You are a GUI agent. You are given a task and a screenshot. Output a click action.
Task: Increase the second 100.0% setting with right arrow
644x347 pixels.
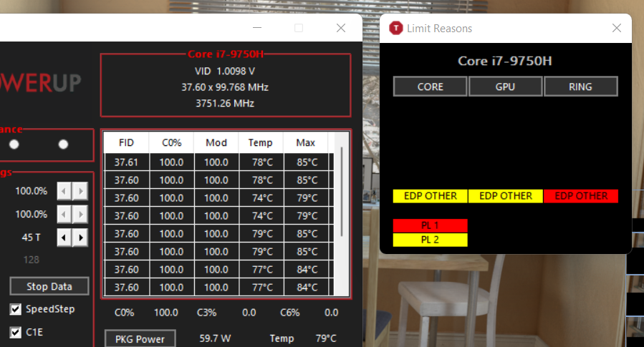coord(81,215)
